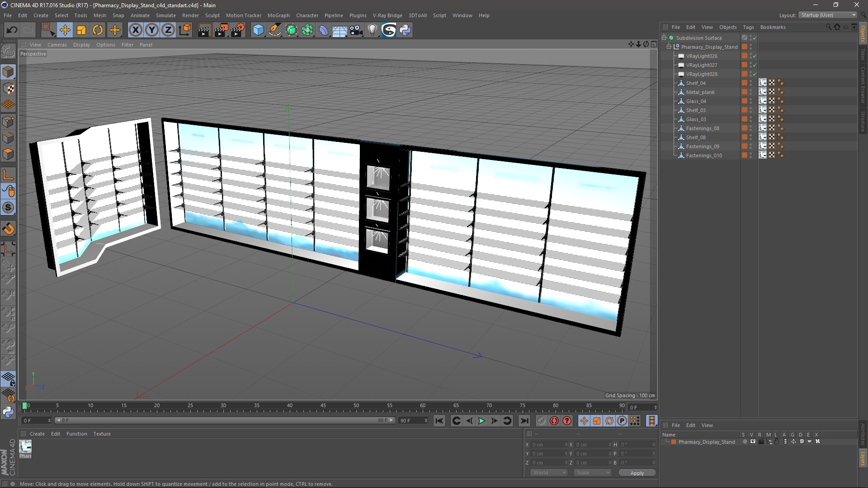The height and width of the screenshot is (488, 868).
Task: Click Play button in timeline
Action: pos(481,421)
